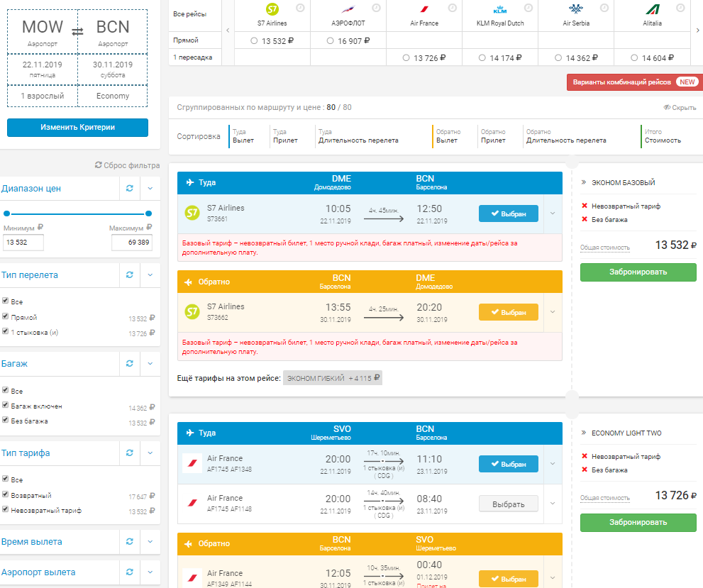The width and height of the screenshot is (703, 588).
Task: Expand details for Air France AF1745 AF1348
Action: pos(553,464)
